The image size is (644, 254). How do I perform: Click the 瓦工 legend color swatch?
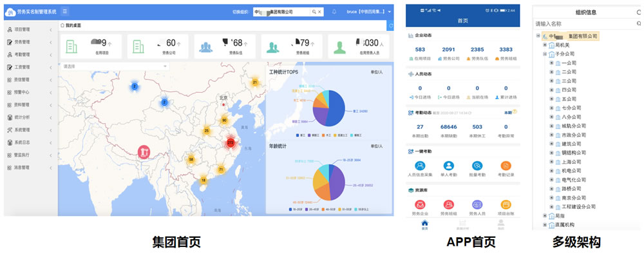pyautogui.click(x=298, y=135)
